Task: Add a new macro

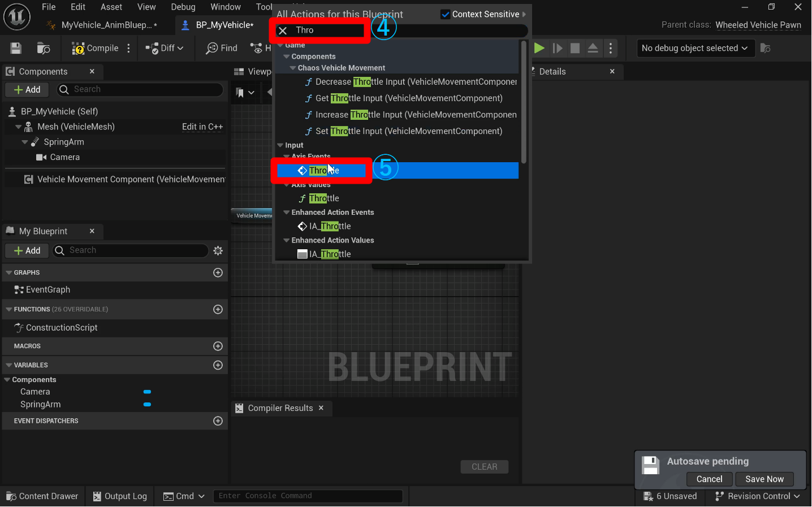Action: (218, 346)
